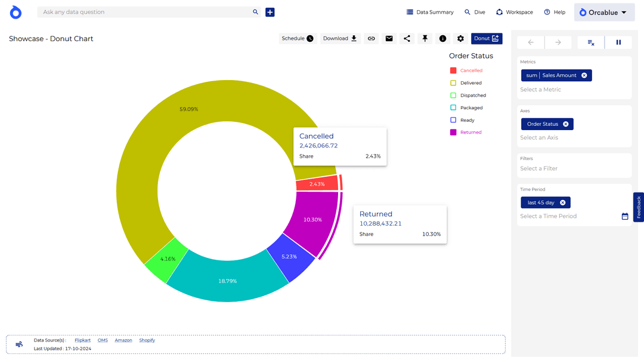Go to Workspace in top navigation

click(x=514, y=13)
